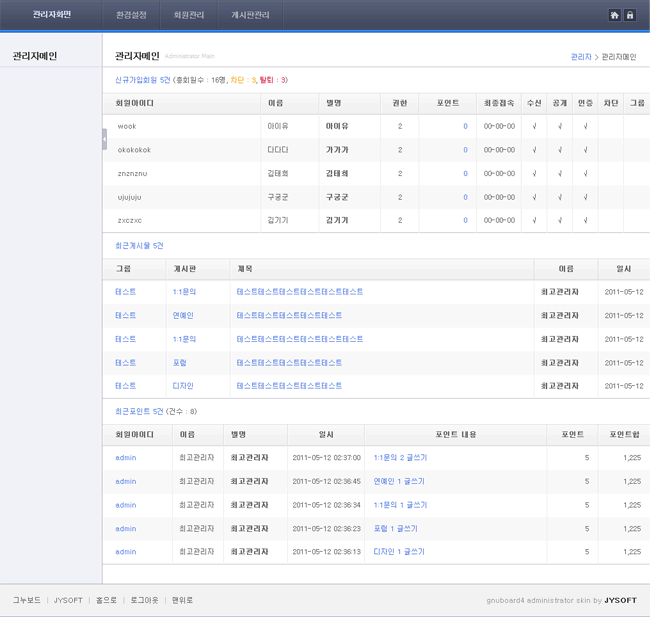Click the 관리자 breadcrumb link
This screenshot has width=650, height=617.
coord(580,57)
